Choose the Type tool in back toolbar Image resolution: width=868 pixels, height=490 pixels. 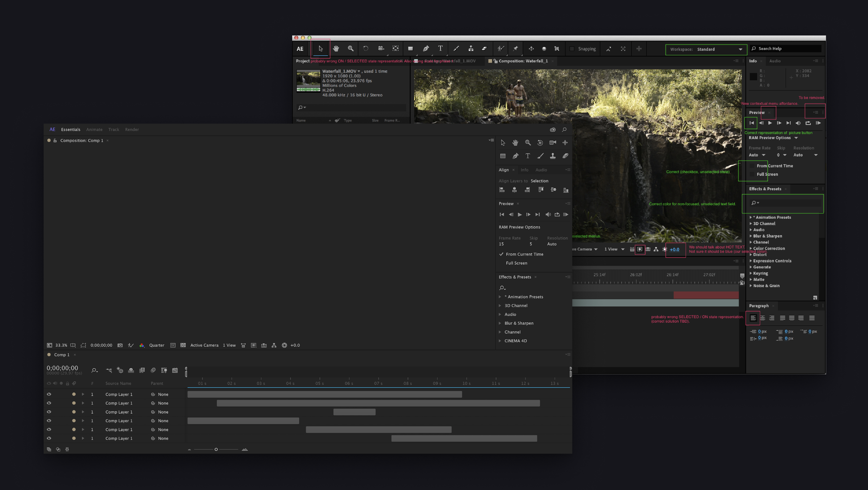(440, 48)
